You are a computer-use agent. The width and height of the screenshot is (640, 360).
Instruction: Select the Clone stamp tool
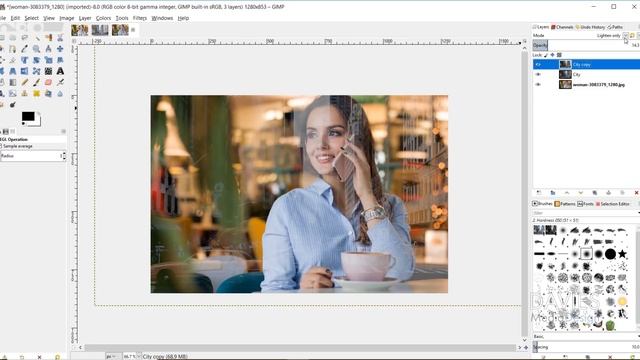coord(24,93)
